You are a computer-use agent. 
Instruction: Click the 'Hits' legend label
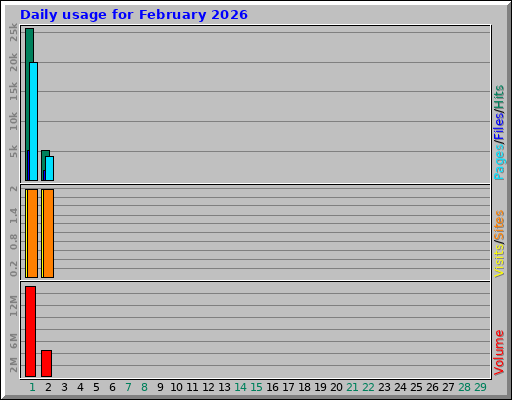(499, 97)
